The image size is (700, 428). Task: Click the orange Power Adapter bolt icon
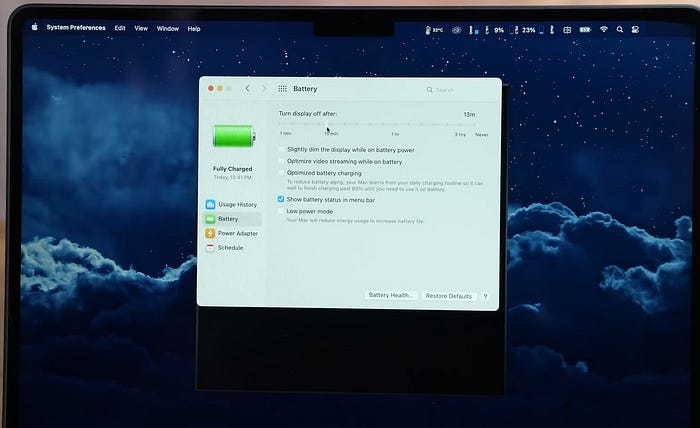click(x=210, y=233)
